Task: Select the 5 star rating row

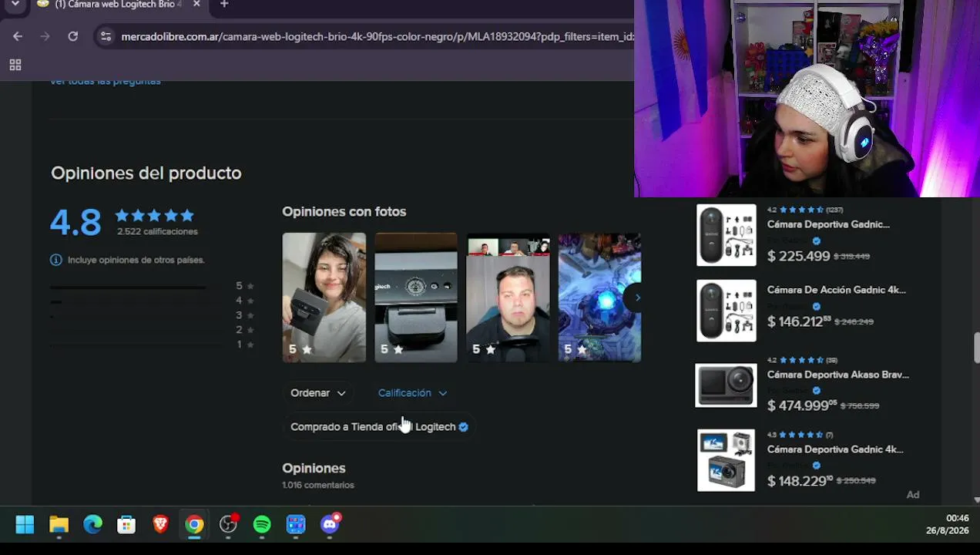Action: pos(152,286)
